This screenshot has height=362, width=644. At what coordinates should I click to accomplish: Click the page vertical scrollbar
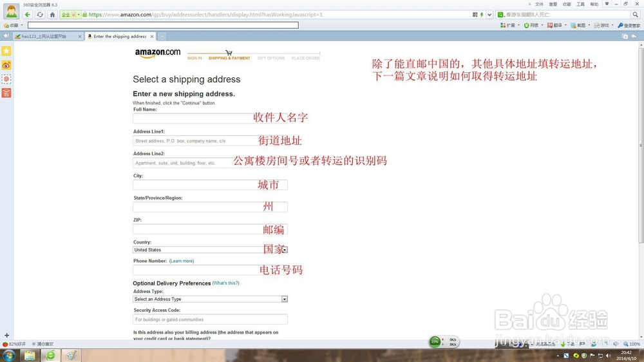[641, 146]
